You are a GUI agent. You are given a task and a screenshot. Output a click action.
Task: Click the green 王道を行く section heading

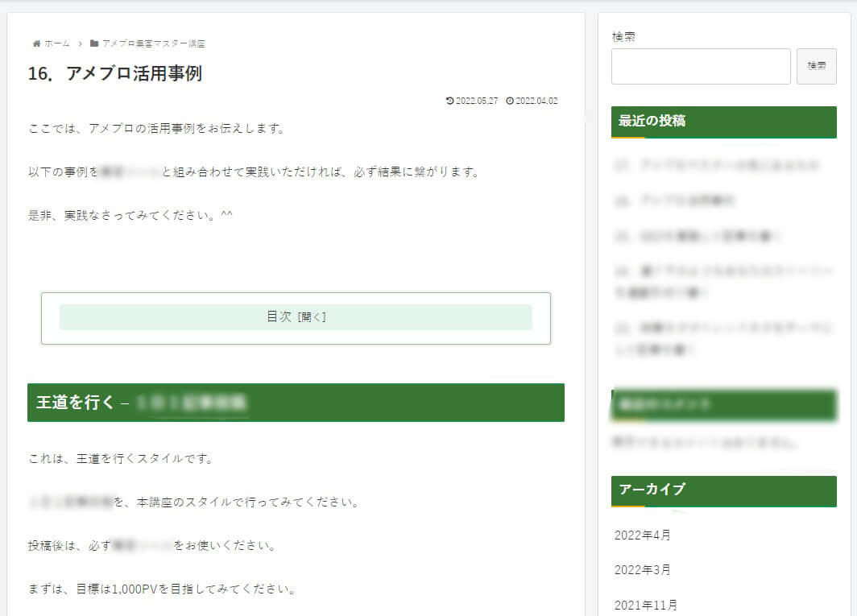click(296, 402)
